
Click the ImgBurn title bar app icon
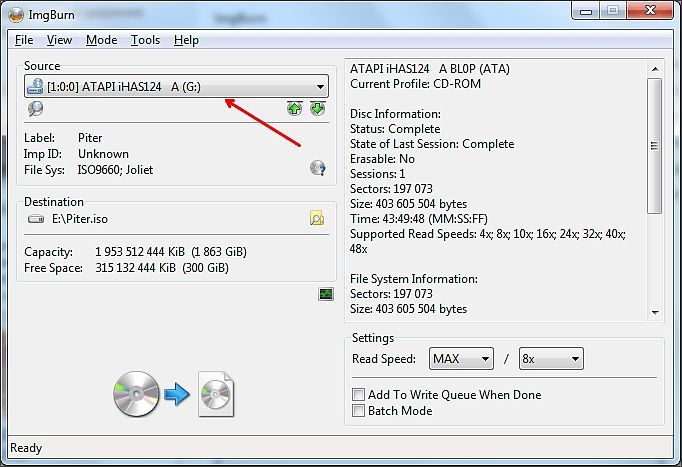coord(16,15)
